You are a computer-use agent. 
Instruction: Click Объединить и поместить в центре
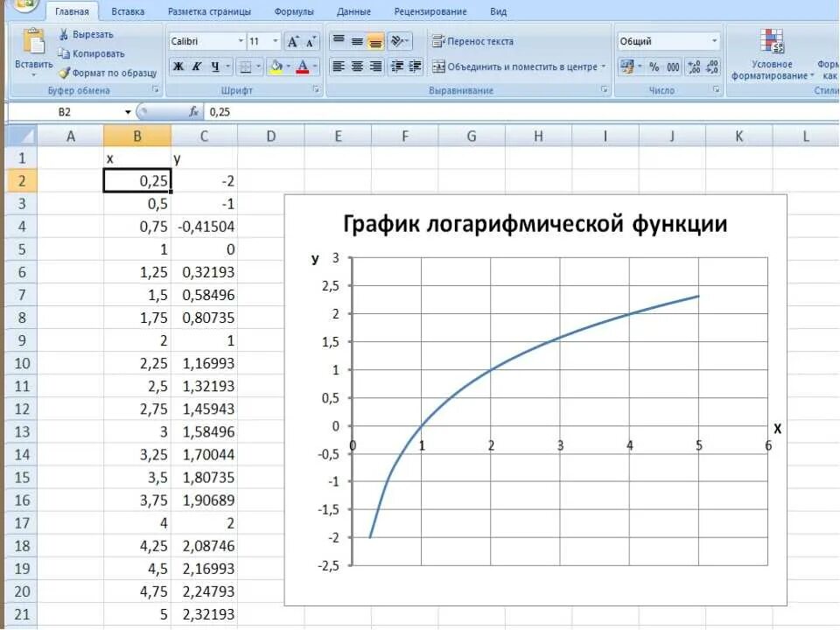[514, 66]
